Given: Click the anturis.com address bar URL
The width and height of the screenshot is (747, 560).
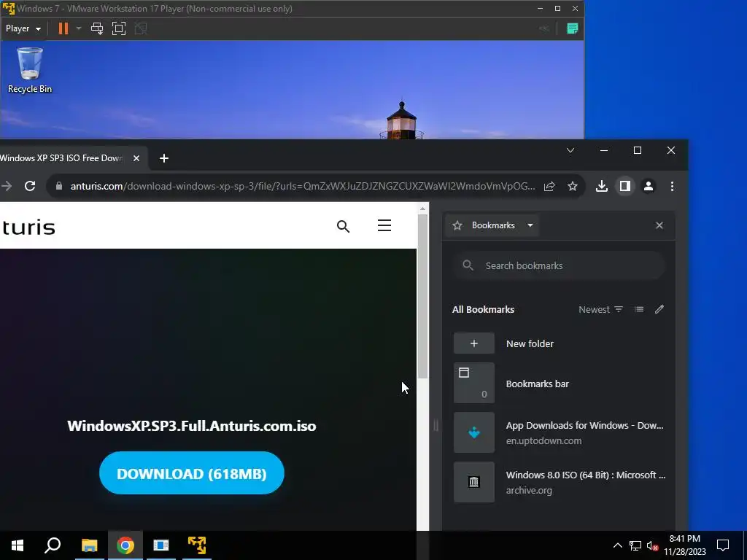Looking at the screenshot, I should pyautogui.click(x=303, y=186).
